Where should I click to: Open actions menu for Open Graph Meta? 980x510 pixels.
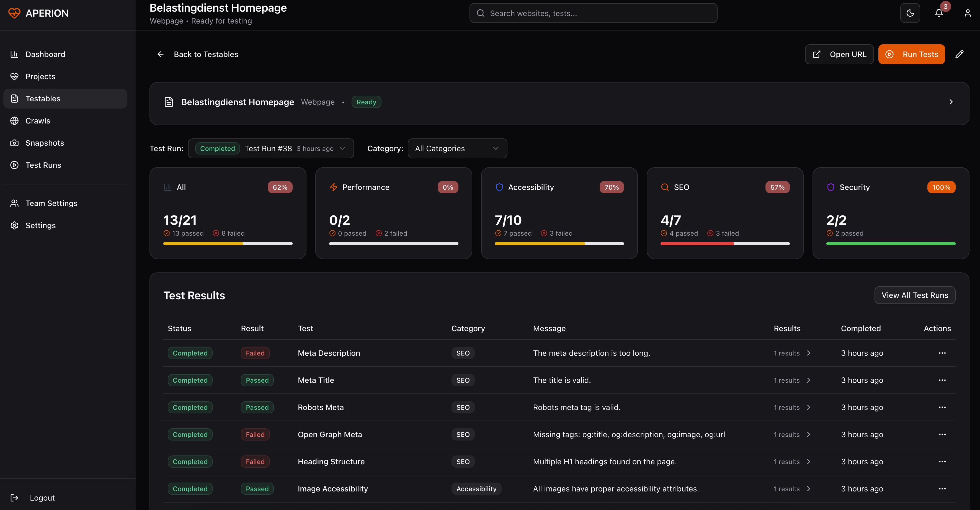click(x=942, y=434)
